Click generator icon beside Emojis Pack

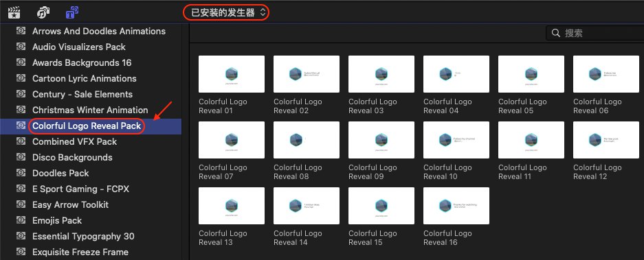pos(21,221)
